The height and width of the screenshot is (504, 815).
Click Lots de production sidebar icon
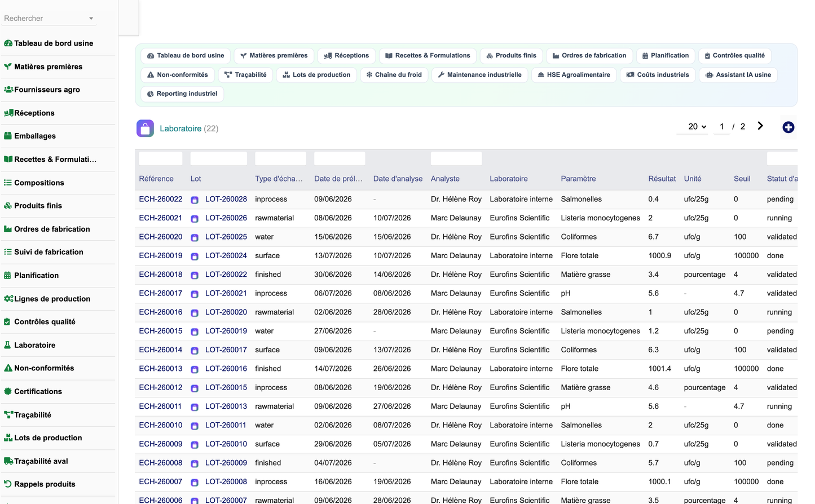[x=8, y=438]
